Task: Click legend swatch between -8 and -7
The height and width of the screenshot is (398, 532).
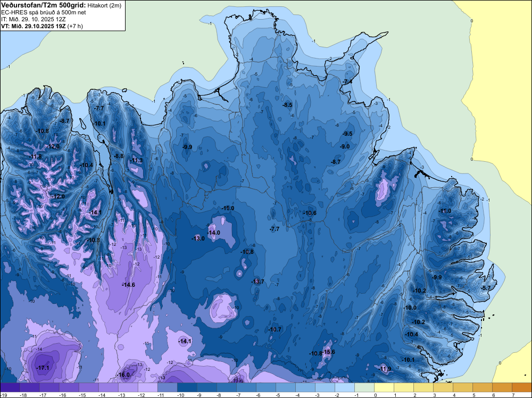Action: click(x=227, y=387)
